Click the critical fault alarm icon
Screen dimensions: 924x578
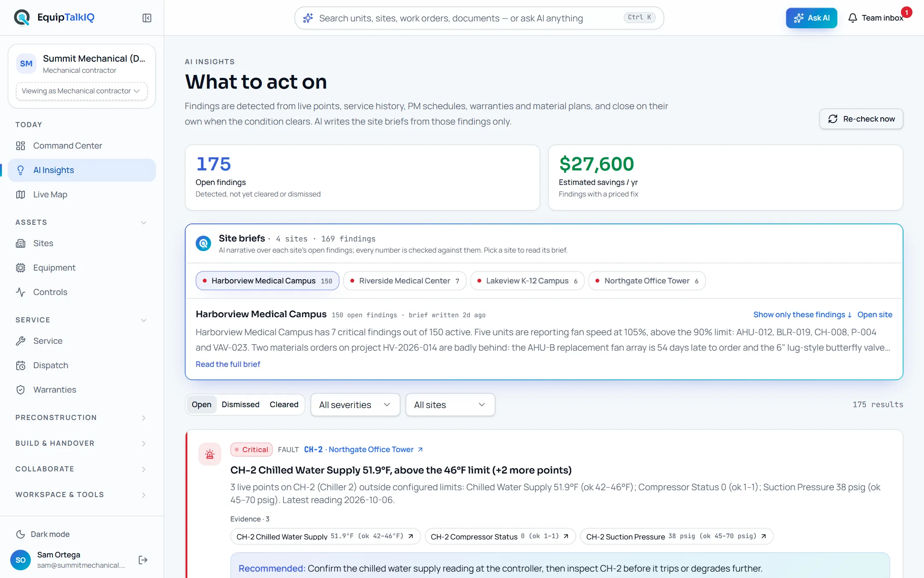pyautogui.click(x=210, y=454)
